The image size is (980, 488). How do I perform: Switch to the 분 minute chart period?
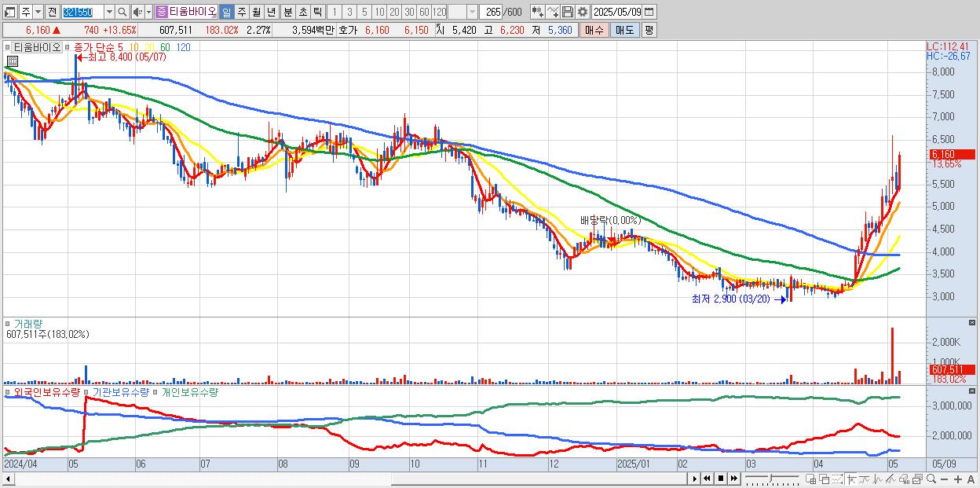point(287,12)
